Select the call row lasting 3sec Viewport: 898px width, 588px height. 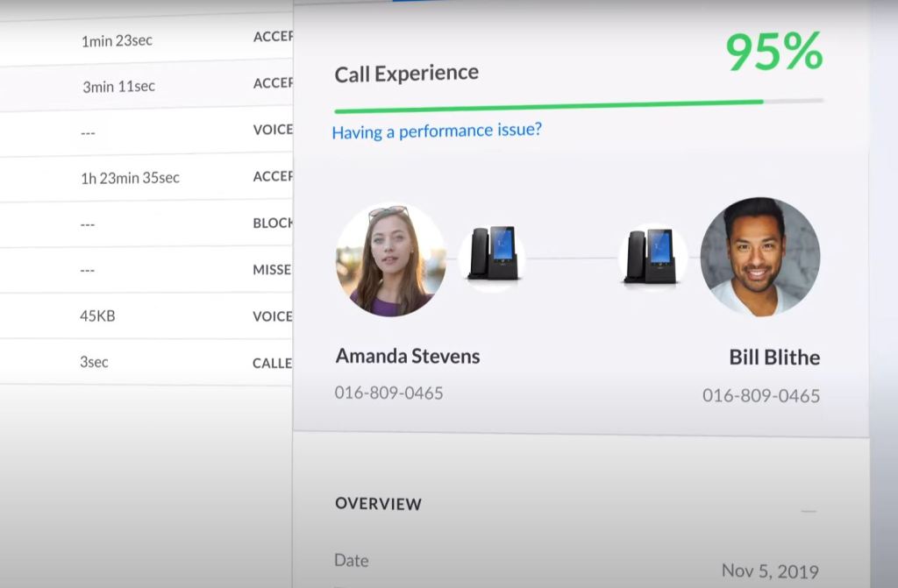pyautogui.click(x=146, y=362)
